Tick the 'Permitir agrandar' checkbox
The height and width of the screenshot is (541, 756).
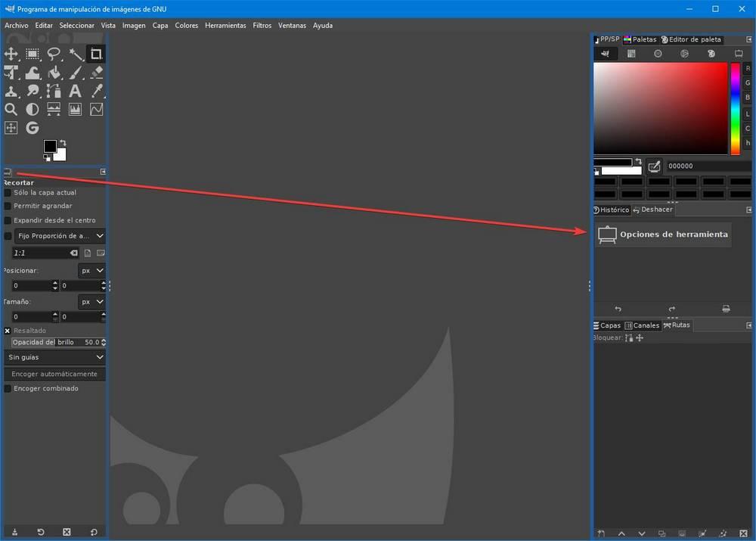point(8,206)
